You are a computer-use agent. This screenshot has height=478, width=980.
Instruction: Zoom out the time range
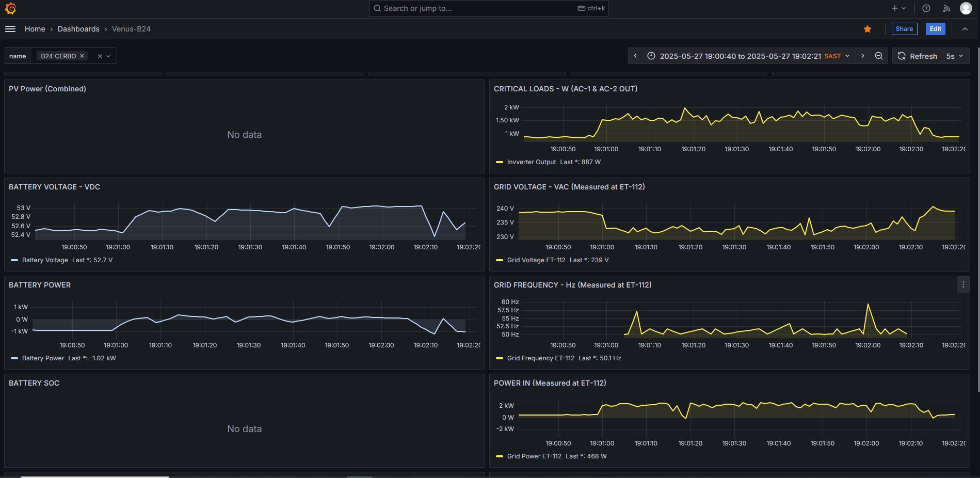(878, 56)
